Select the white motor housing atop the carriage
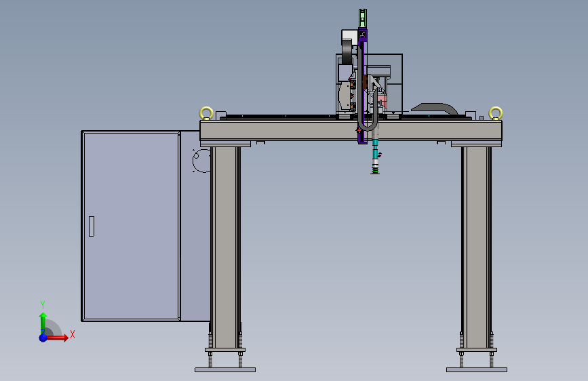This screenshot has height=381, width=588. [x=349, y=37]
